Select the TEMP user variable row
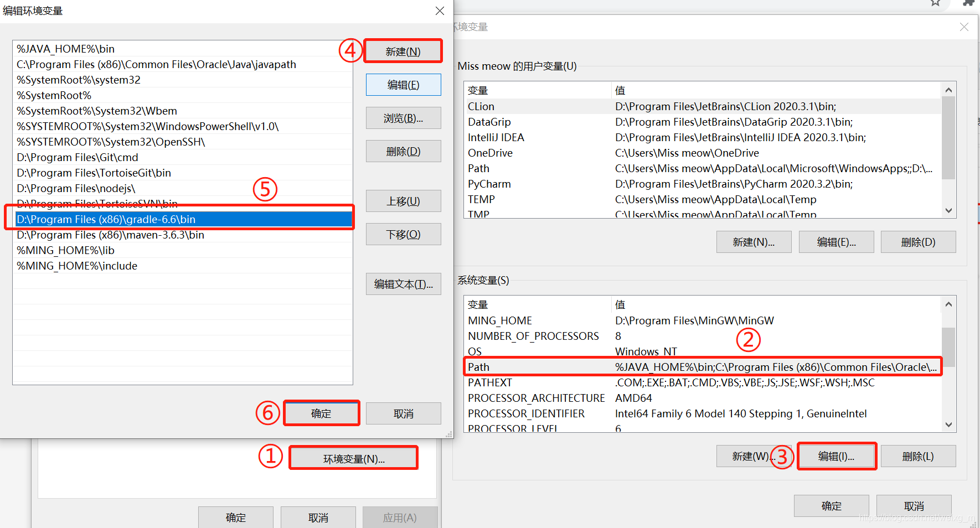Viewport: 980px width, 528px height. click(x=702, y=199)
